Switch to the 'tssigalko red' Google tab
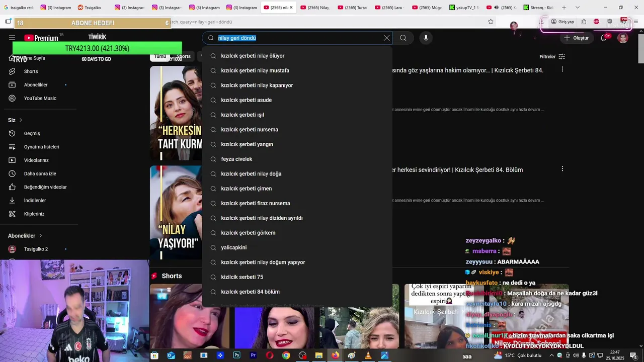The image size is (644, 362). (19, 8)
